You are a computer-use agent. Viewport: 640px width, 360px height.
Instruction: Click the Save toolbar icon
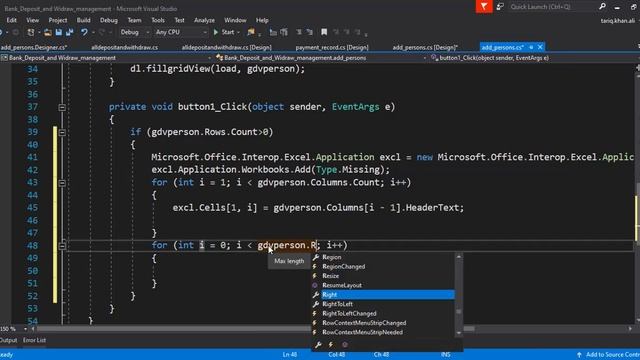point(59,32)
